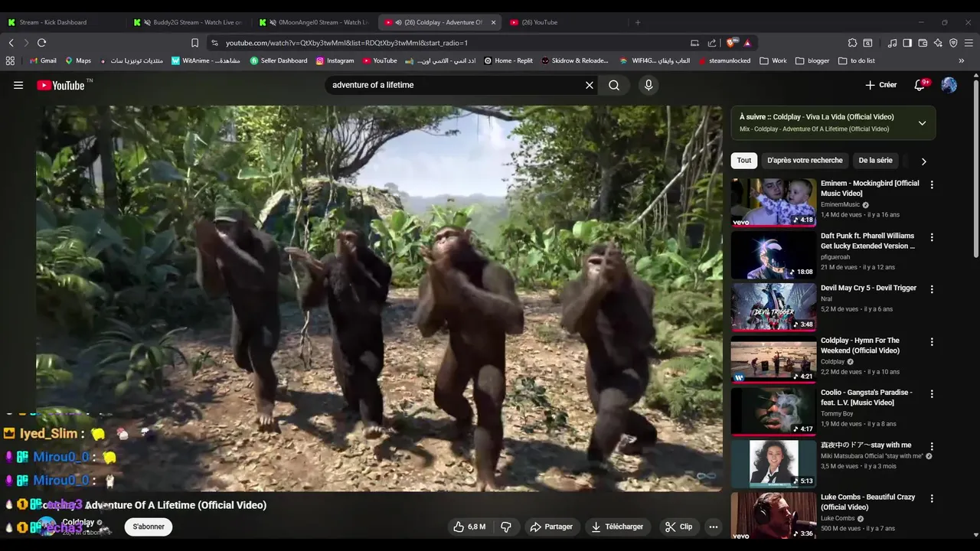980x551 pixels.
Task: Open the account avatar menu
Action: (949, 85)
